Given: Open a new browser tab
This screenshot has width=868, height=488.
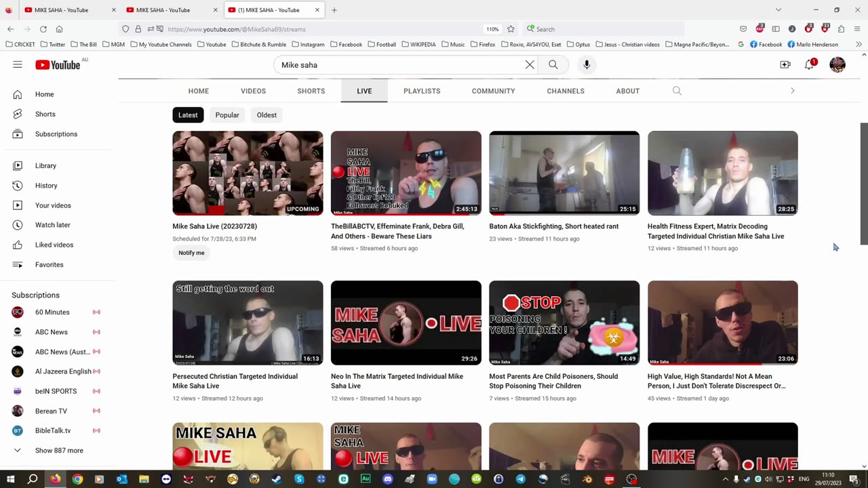Looking at the screenshot, I should (334, 10).
